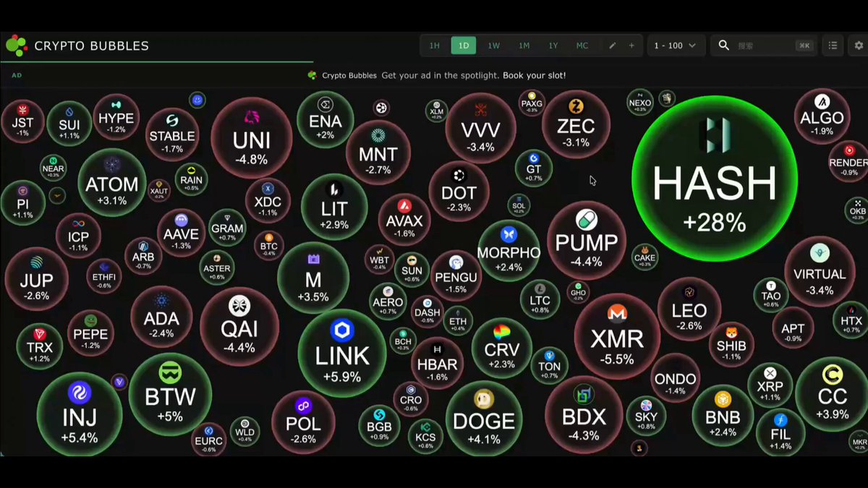
Task: Open the ATOM +3.1% bubble
Action: [111, 182]
